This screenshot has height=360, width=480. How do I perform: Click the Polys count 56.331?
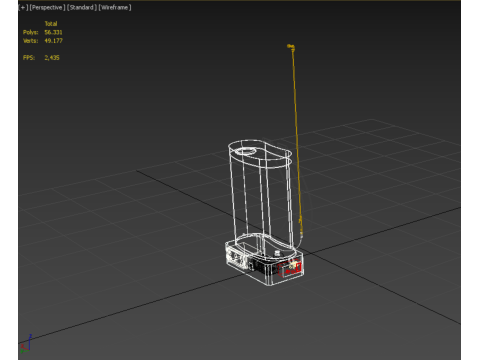click(x=53, y=32)
